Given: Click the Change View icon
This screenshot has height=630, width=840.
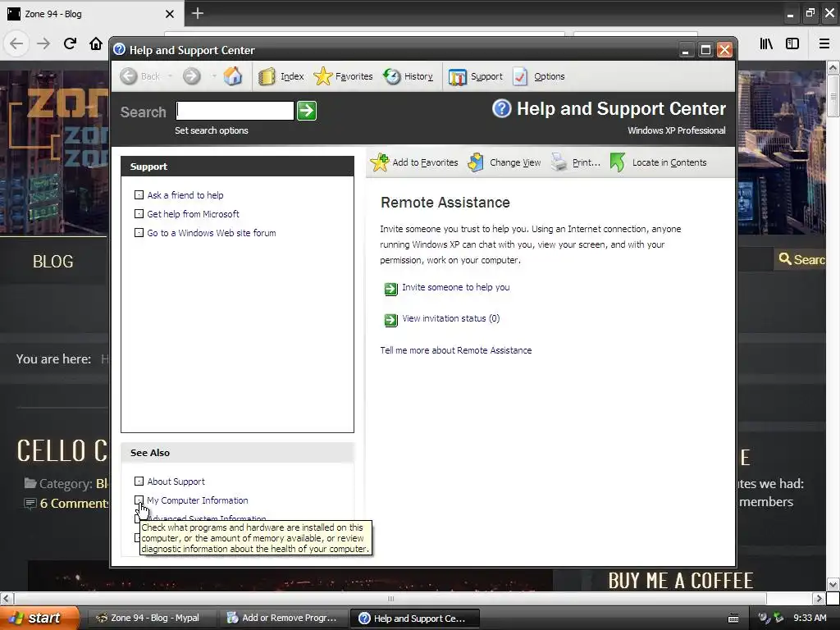Looking at the screenshot, I should point(476,162).
